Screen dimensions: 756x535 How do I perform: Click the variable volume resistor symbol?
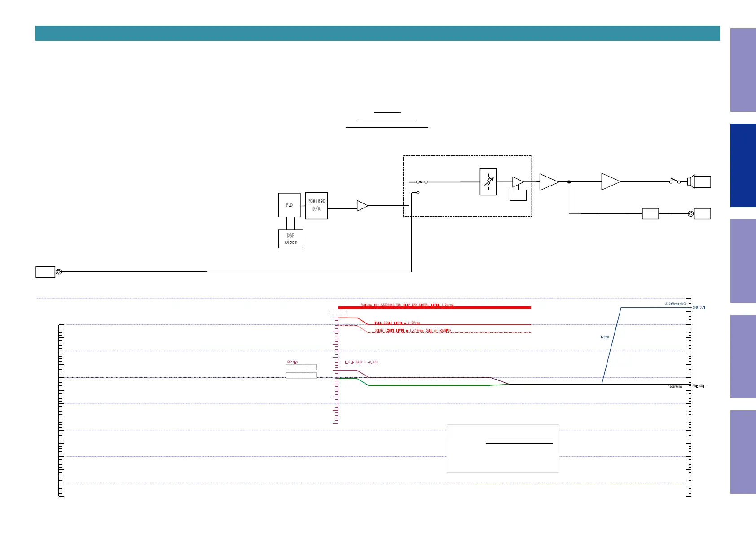(488, 182)
